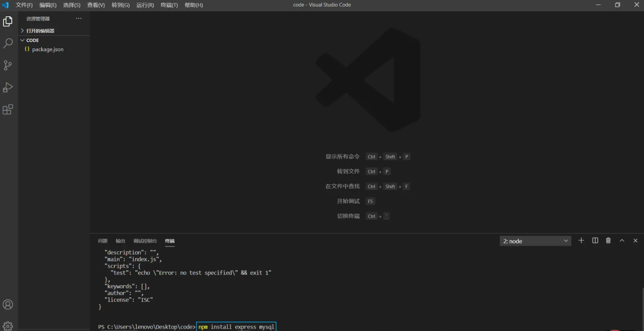
Task: Switch to the 问题 panel tab
Action: (103, 241)
